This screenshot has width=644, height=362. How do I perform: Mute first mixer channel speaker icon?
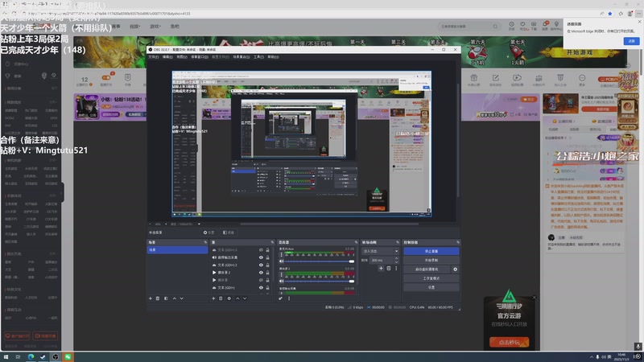click(281, 261)
